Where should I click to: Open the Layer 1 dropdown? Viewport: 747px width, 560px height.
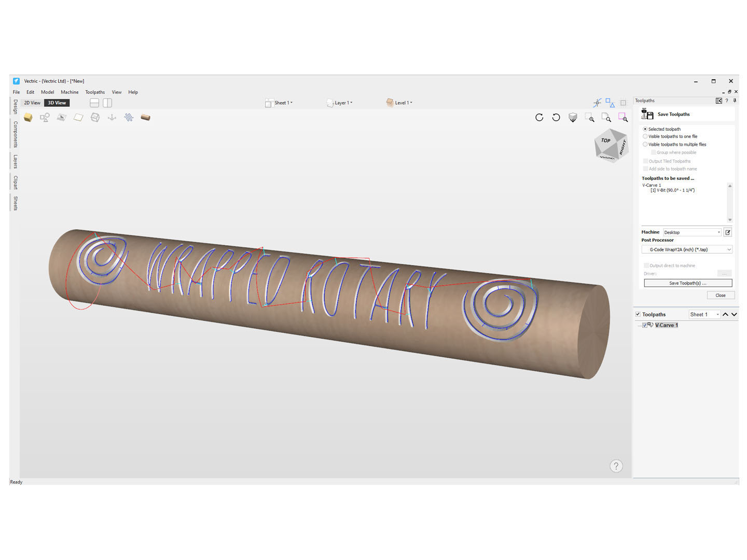[340, 103]
